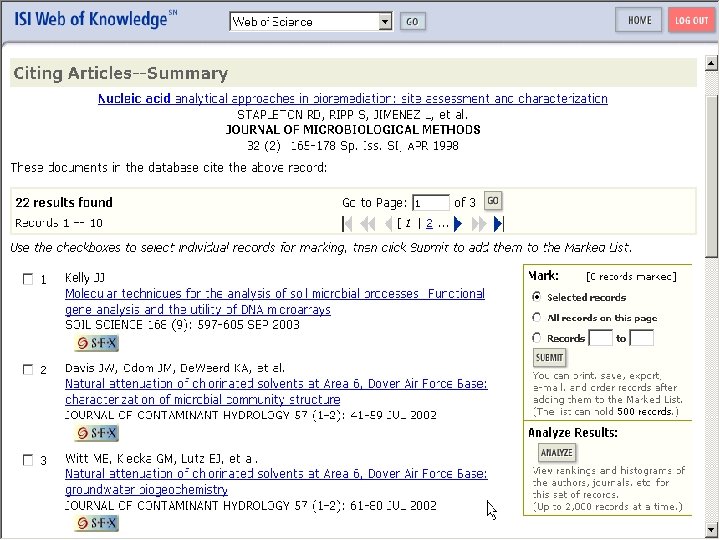Image resolution: width=720 pixels, height=540 pixels.
Task: Click the 'Kelly JJ' author name
Action: (85, 278)
